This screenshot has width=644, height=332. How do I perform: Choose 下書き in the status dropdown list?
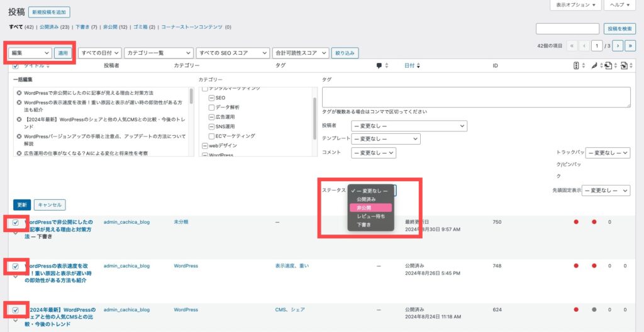click(x=370, y=225)
